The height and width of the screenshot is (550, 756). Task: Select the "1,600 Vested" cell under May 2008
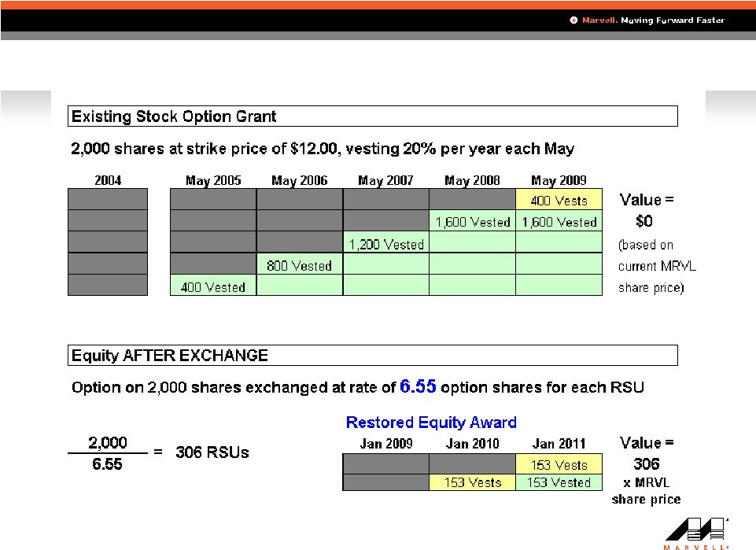pos(472,222)
